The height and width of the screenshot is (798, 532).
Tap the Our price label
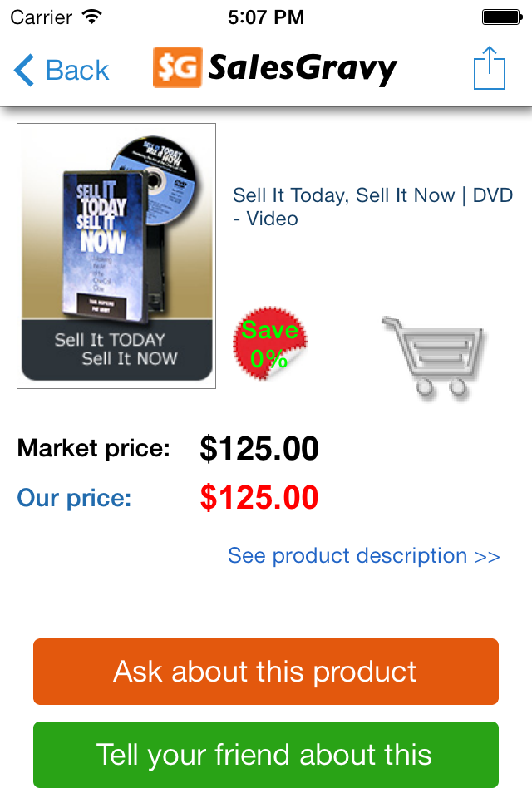click(74, 498)
